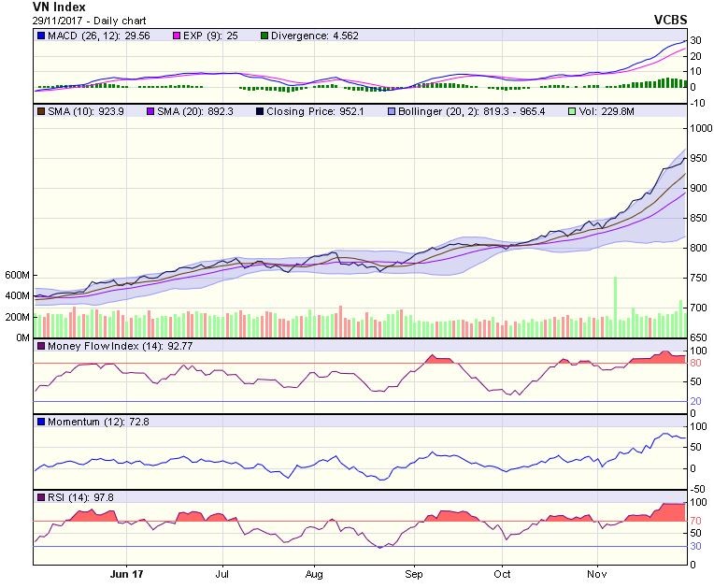This screenshot has width=714, height=588.
Task: Click the blue MACD legend square
Action: [40, 36]
